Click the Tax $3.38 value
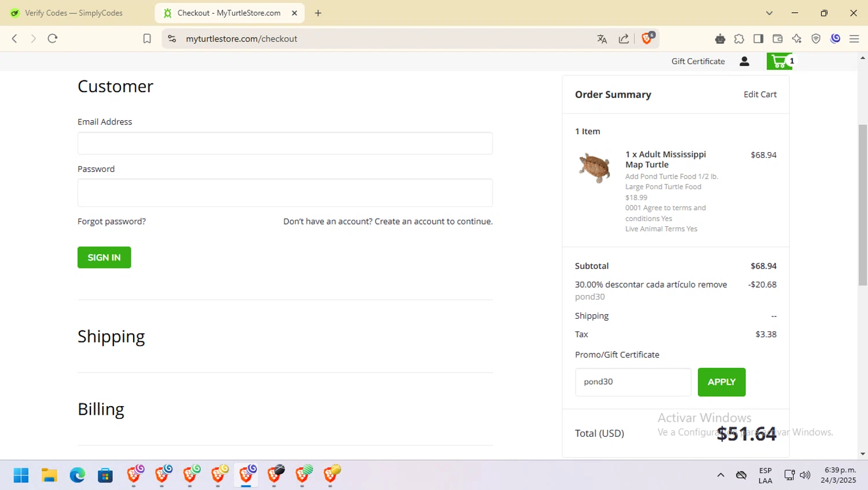This screenshot has width=868, height=490. 766,334
